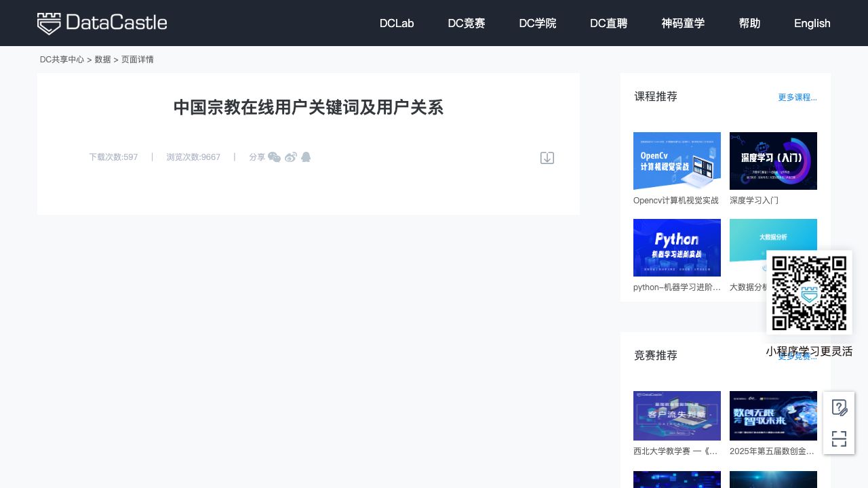868x488 pixels.
Task: Click the download dataset icon
Action: coord(547,158)
